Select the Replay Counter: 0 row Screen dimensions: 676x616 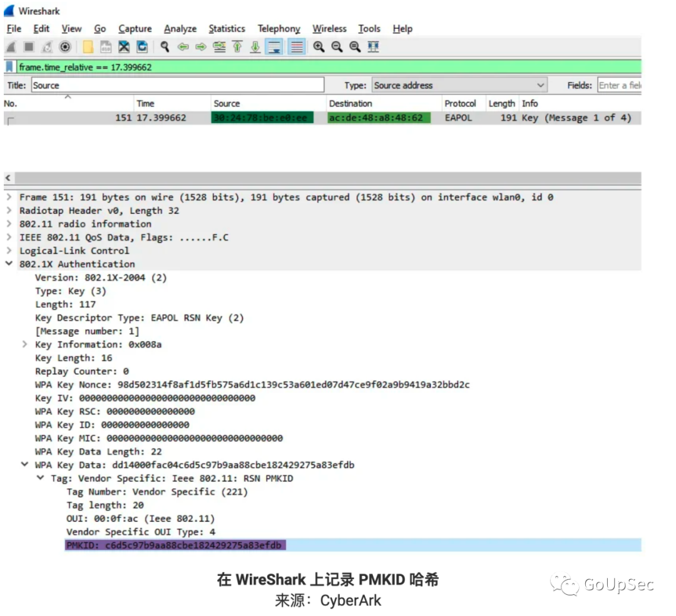[82, 371]
